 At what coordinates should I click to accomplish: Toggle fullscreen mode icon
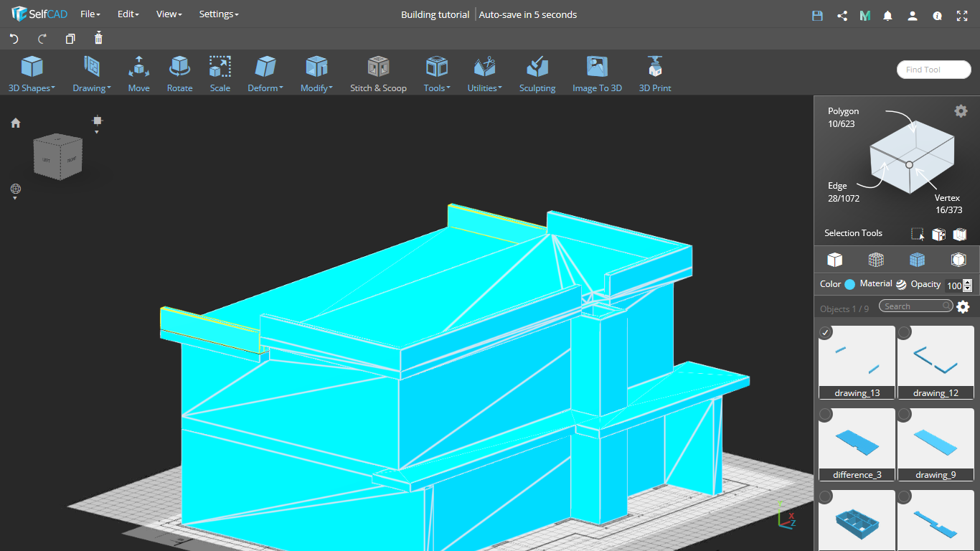pos(961,15)
